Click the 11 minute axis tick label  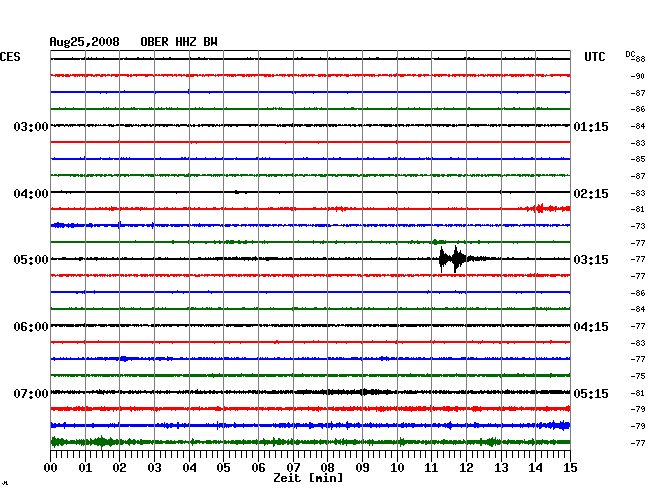(x=431, y=468)
